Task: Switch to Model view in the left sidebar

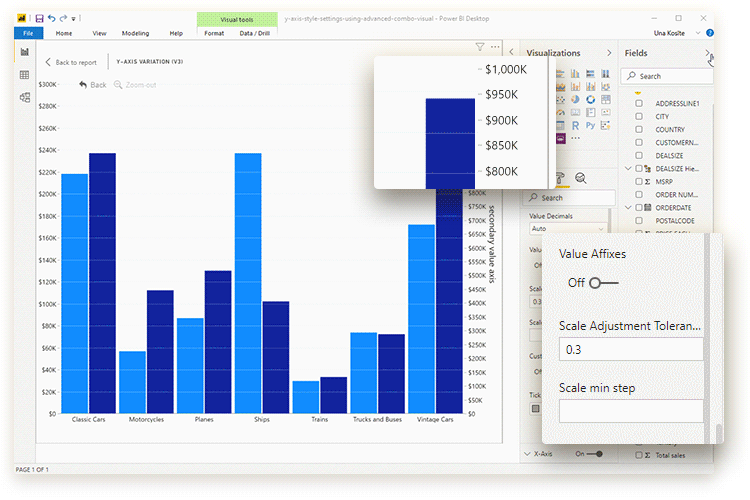Action: coord(25,98)
